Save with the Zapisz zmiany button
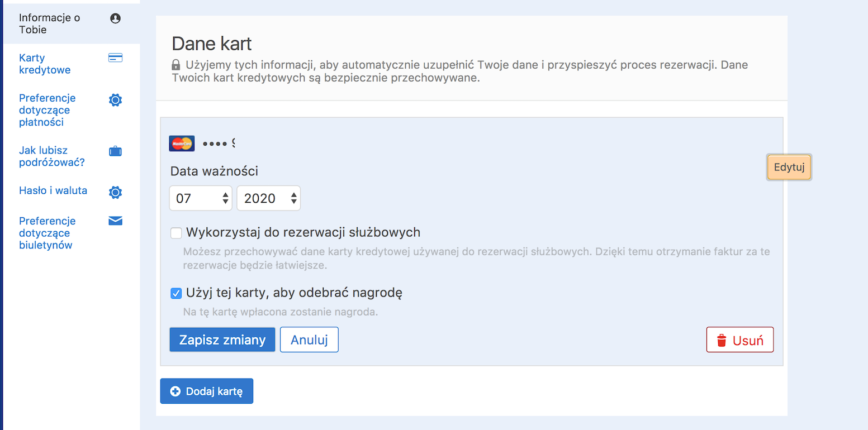The width and height of the screenshot is (868, 430). [222, 340]
